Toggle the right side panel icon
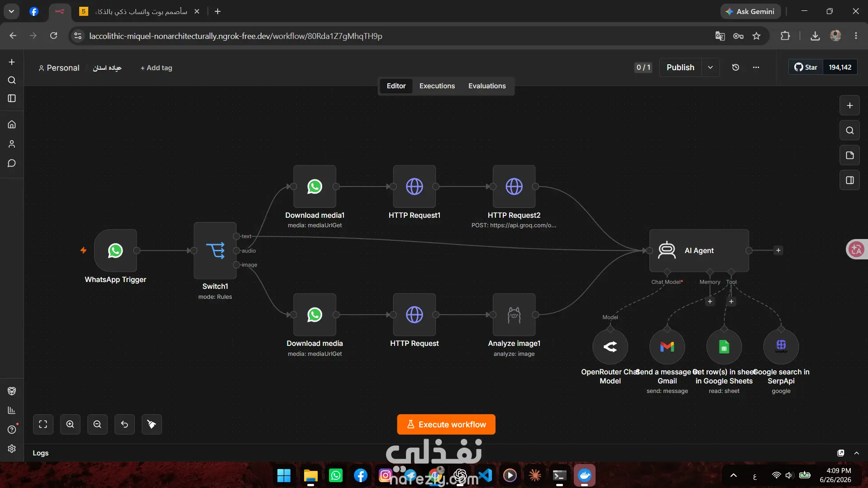868x488 pixels. click(849, 180)
